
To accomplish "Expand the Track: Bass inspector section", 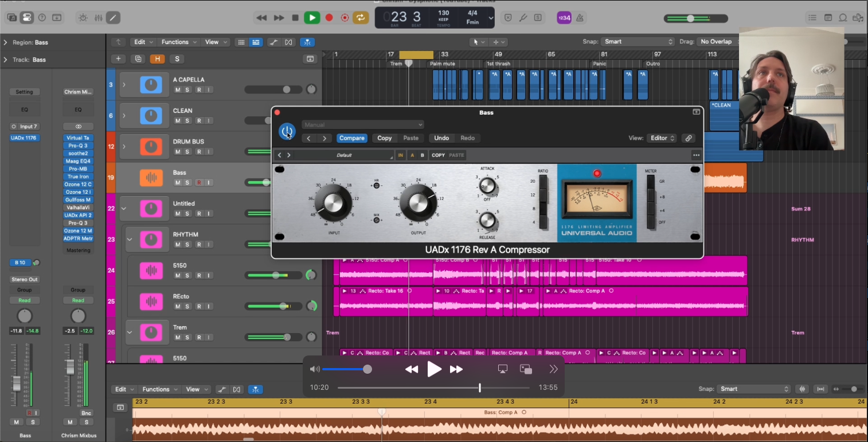I will (x=5, y=60).
